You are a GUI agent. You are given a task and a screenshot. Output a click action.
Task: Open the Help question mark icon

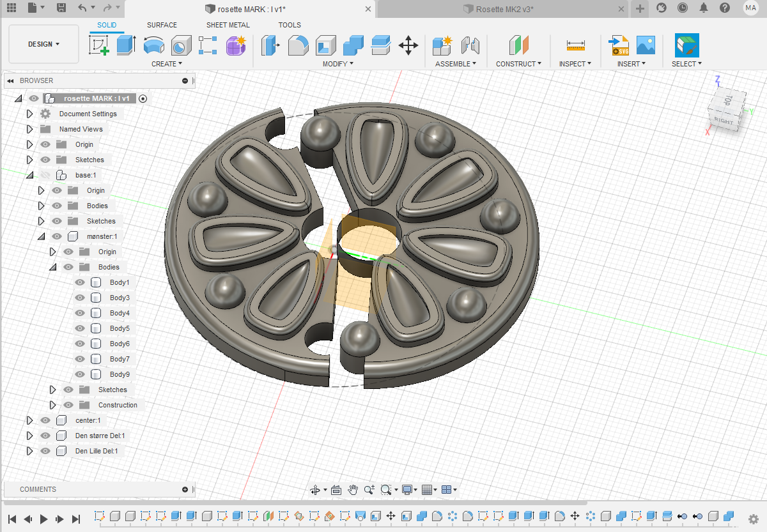[724, 8]
